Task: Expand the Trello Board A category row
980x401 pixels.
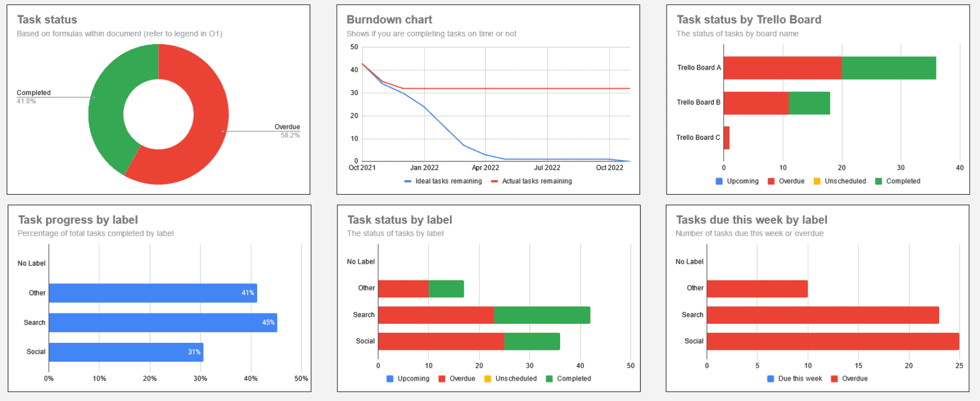Action: [698, 67]
